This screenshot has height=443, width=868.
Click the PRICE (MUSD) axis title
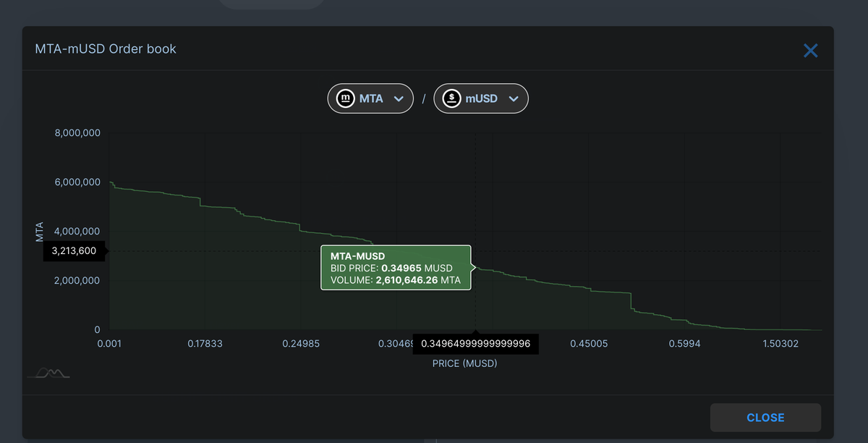465,363
